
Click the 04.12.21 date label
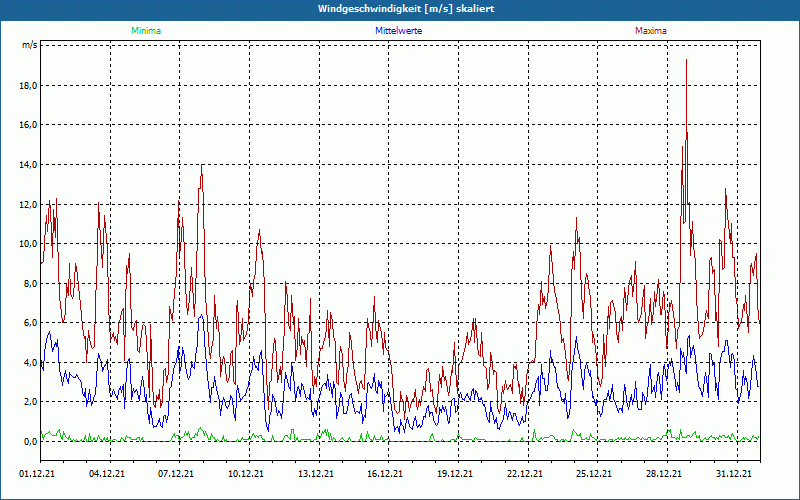(x=107, y=474)
